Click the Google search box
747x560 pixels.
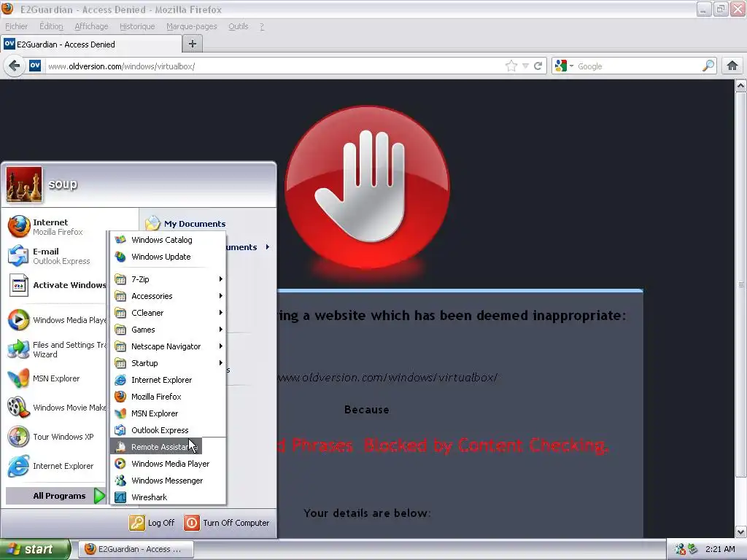(638, 66)
